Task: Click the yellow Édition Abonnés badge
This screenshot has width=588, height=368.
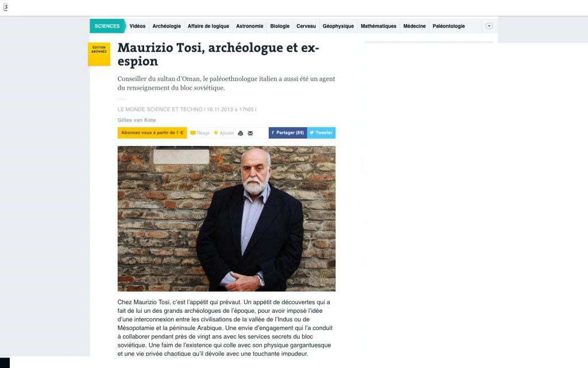Action: [x=99, y=54]
